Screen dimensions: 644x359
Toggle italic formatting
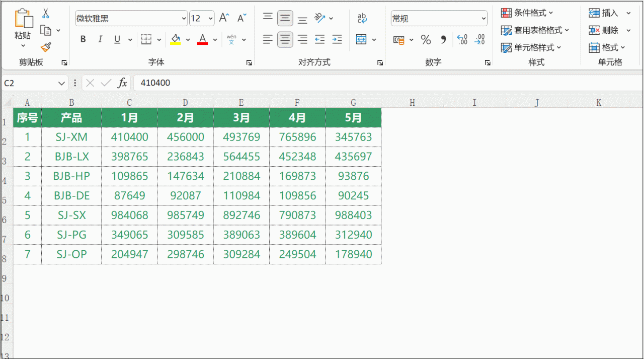[100, 39]
